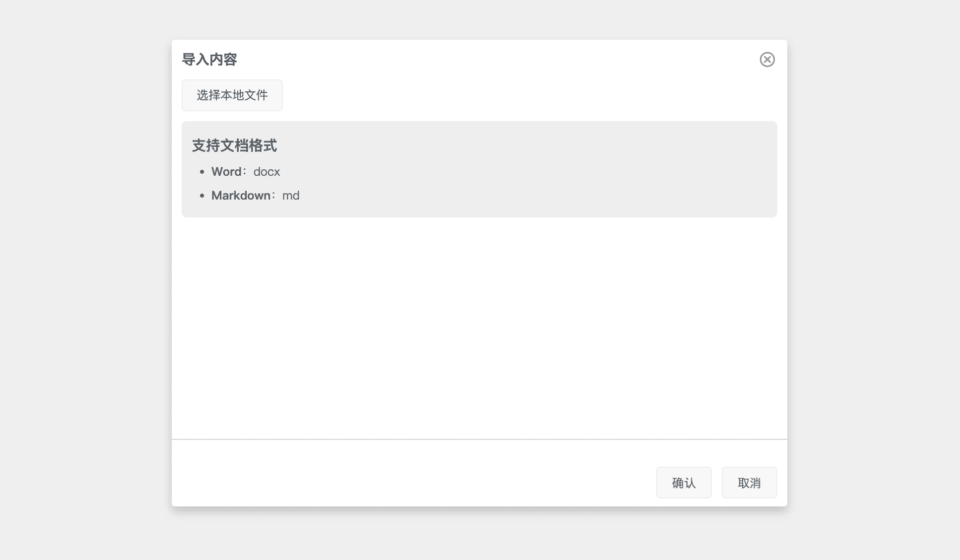Click the horizontal divider above footer buttons
This screenshot has height=560, width=960.
480,439
